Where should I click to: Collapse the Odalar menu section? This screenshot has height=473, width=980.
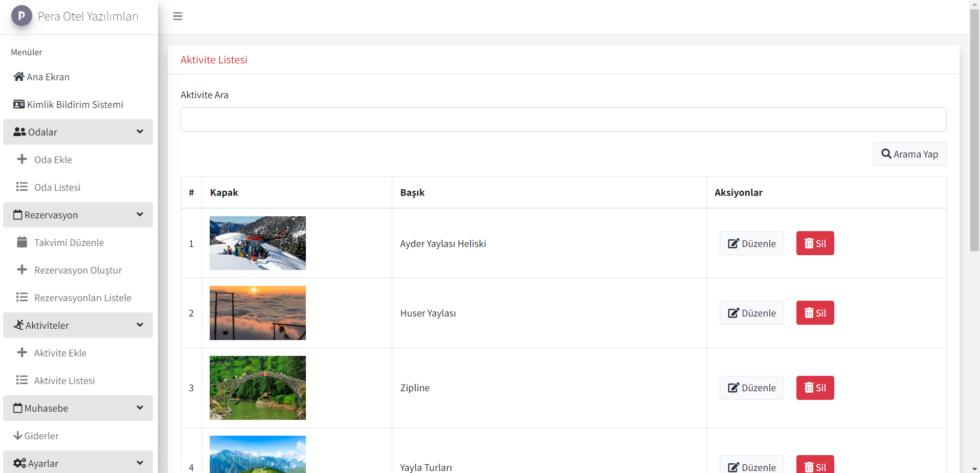point(140,132)
